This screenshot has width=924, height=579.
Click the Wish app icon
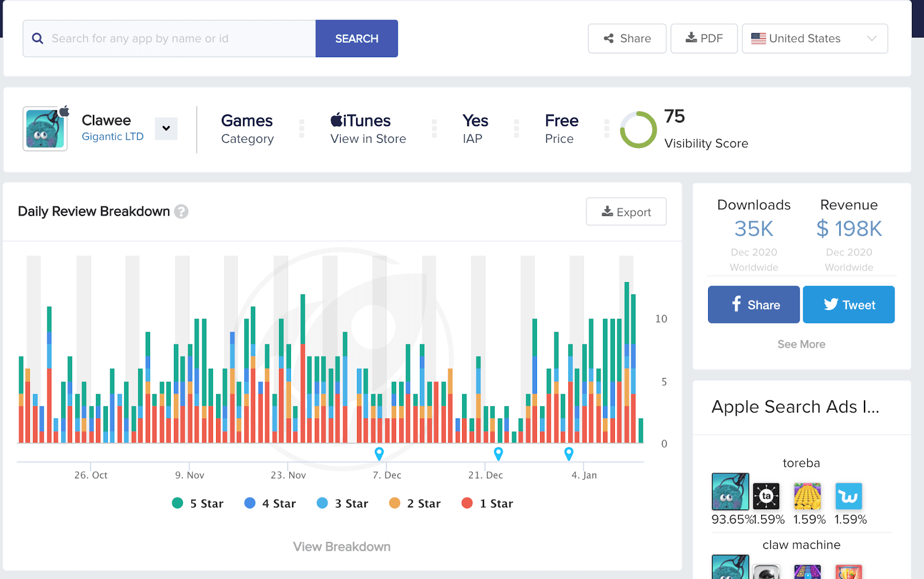point(848,496)
